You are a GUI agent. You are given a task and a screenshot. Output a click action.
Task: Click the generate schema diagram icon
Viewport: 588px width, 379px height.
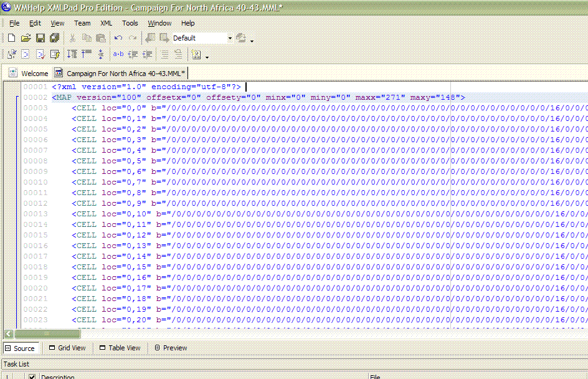(x=196, y=54)
